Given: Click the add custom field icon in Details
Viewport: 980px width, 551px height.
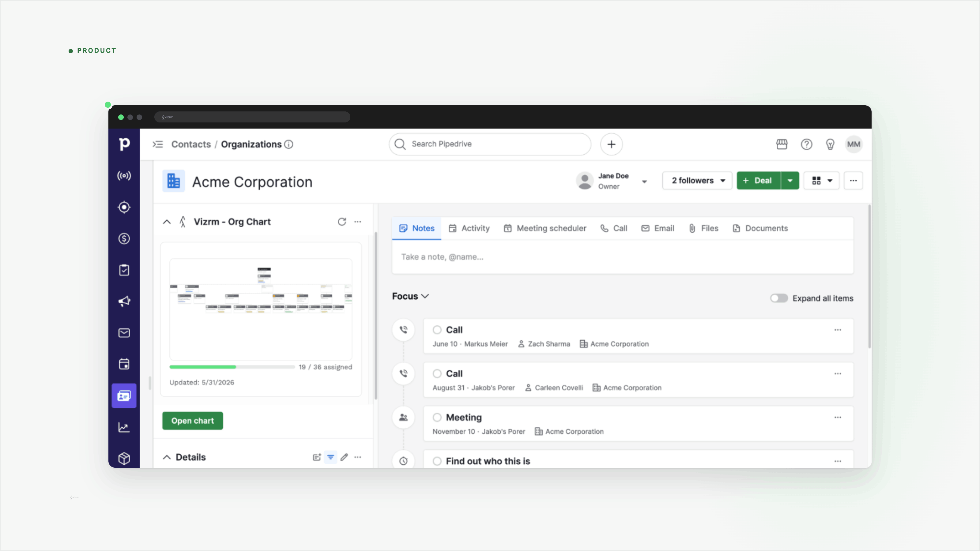Looking at the screenshot, I should (x=317, y=457).
